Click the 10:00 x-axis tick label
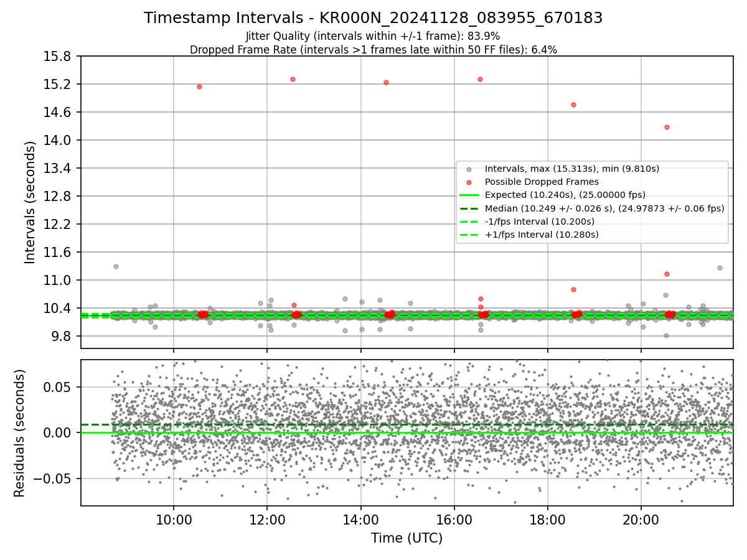Screen dimensions: 747x560 174,519
